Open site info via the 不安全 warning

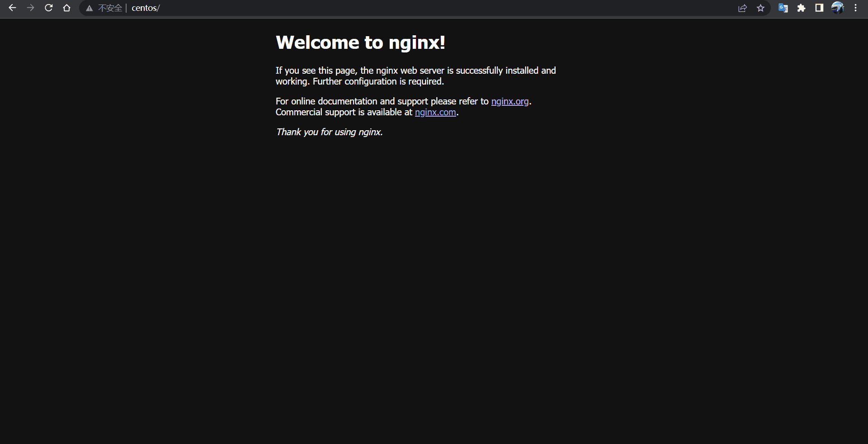tap(104, 8)
